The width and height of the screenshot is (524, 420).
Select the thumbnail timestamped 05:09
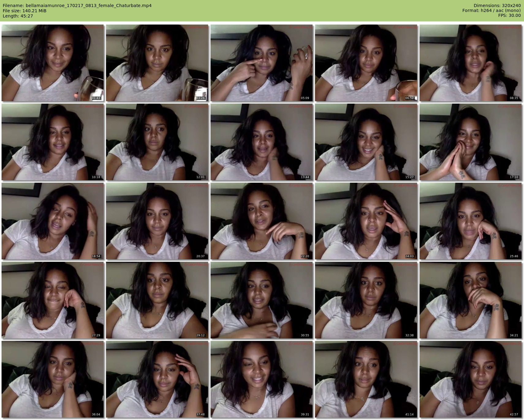coord(262,63)
